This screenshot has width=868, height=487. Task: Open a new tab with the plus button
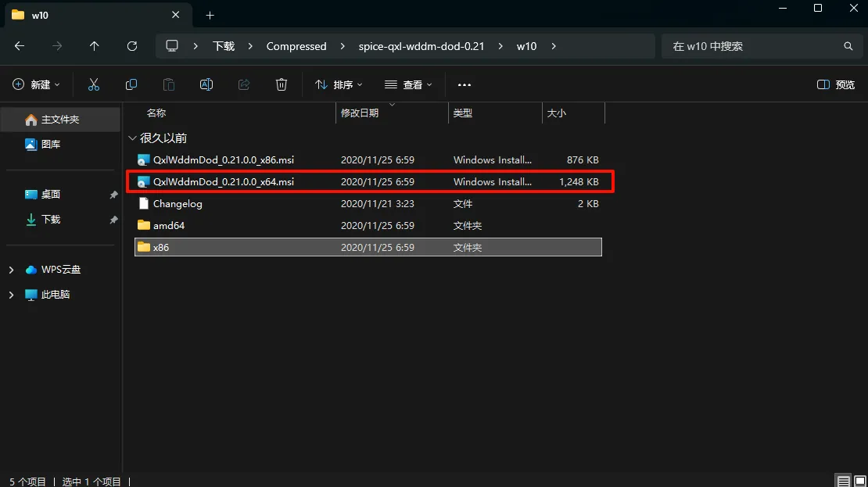pyautogui.click(x=210, y=16)
